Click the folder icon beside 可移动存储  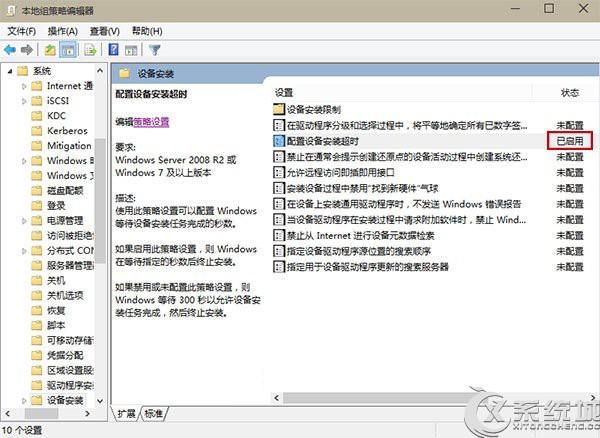pyautogui.click(x=36, y=340)
